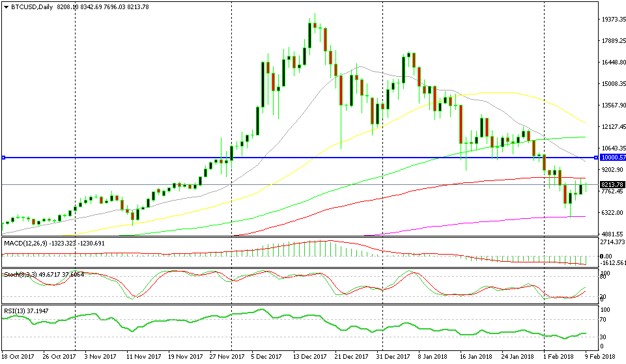The width and height of the screenshot is (626, 364).
Task: Select the 13 Dec 2017 date label
Action: tap(310, 356)
